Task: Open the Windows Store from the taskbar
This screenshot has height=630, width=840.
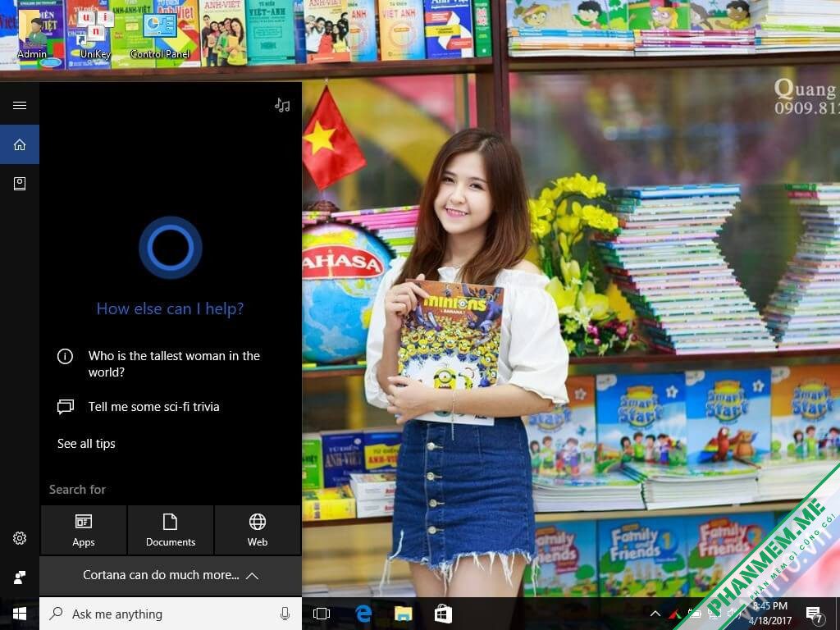Action: pos(443,614)
